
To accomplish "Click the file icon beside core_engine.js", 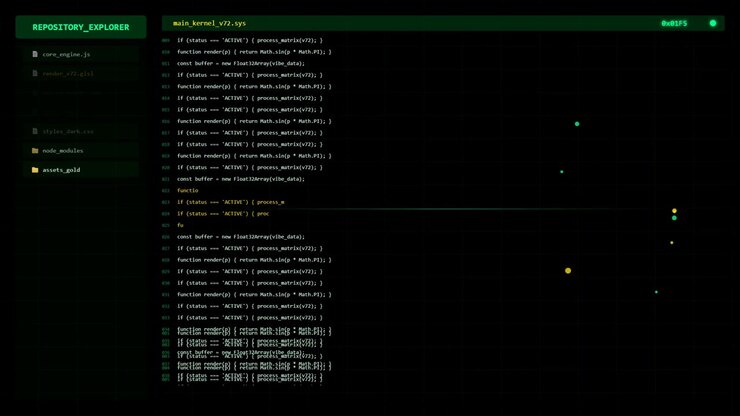I will coord(35,54).
